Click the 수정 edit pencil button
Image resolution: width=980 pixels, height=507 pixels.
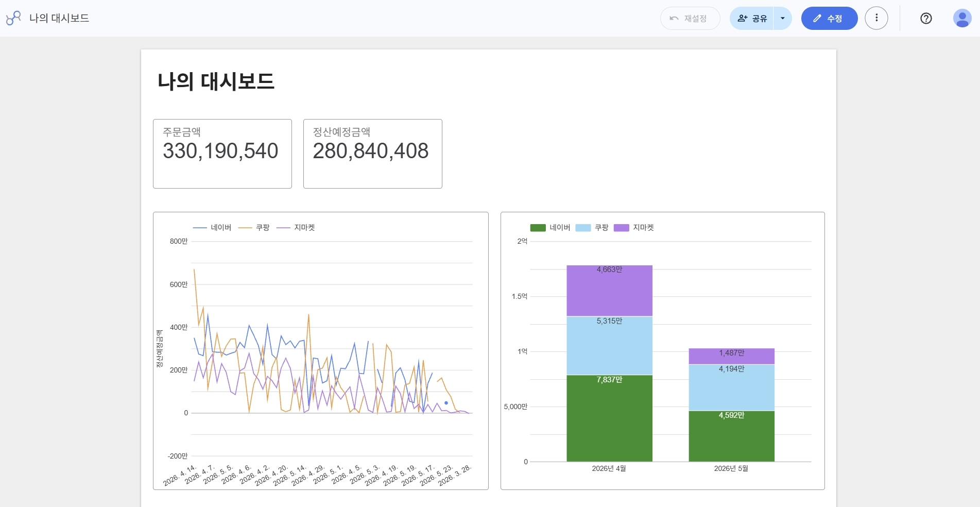pos(829,19)
